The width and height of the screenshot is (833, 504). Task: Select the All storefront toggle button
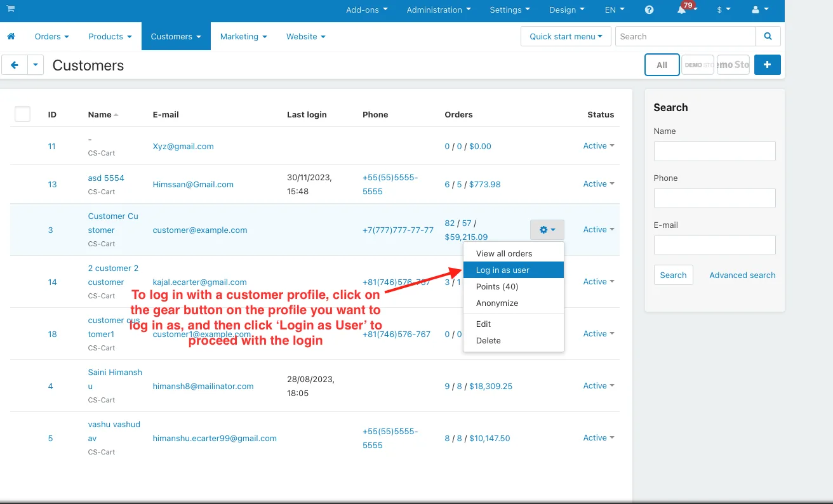[x=662, y=65]
